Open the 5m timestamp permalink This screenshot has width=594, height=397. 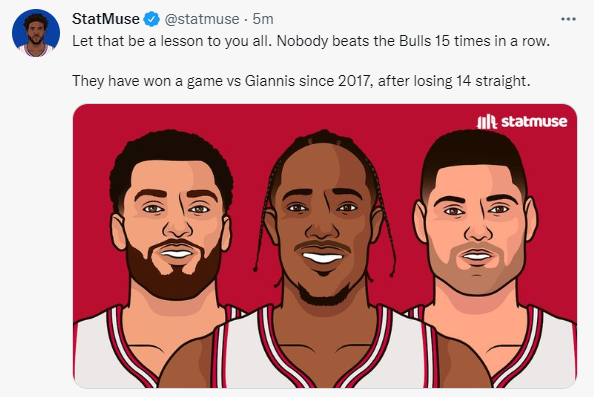tap(263, 19)
